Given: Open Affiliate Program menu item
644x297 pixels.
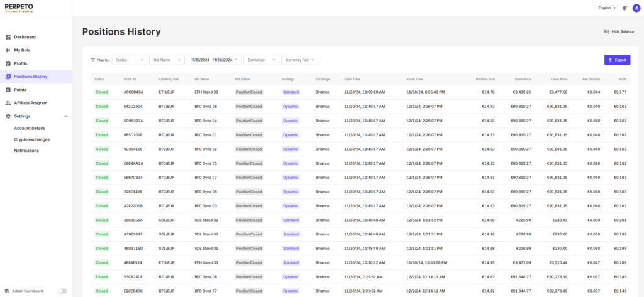Looking at the screenshot, I should [36, 103].
